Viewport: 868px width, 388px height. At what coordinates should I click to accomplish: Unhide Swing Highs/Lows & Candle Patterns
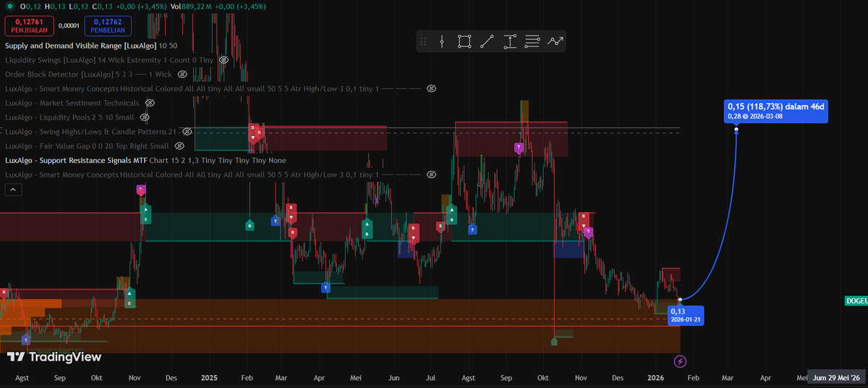[187, 132]
